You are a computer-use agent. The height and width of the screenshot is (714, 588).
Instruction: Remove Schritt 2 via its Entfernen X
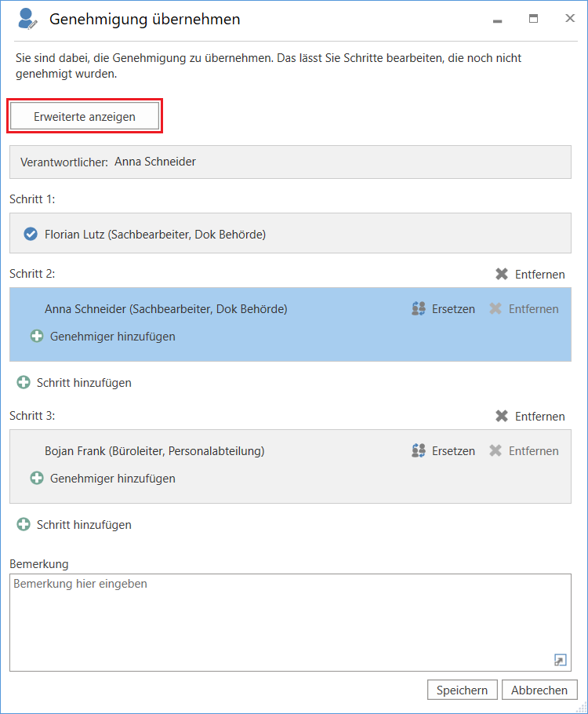(x=502, y=275)
